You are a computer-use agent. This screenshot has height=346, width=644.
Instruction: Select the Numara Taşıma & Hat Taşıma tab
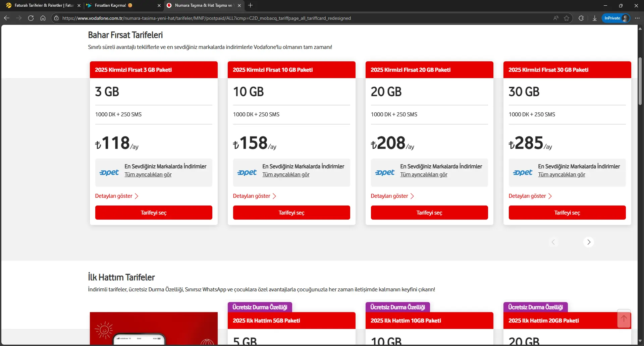pyautogui.click(x=204, y=5)
